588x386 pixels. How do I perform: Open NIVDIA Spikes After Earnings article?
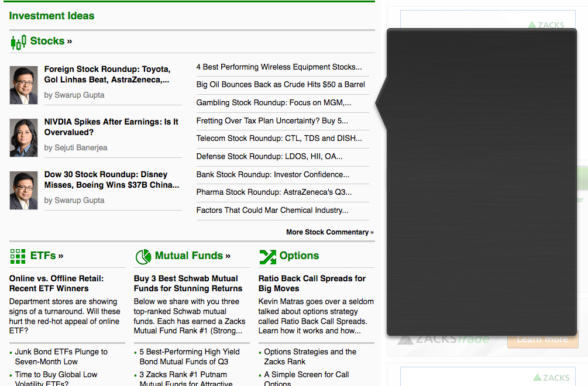[111, 127]
